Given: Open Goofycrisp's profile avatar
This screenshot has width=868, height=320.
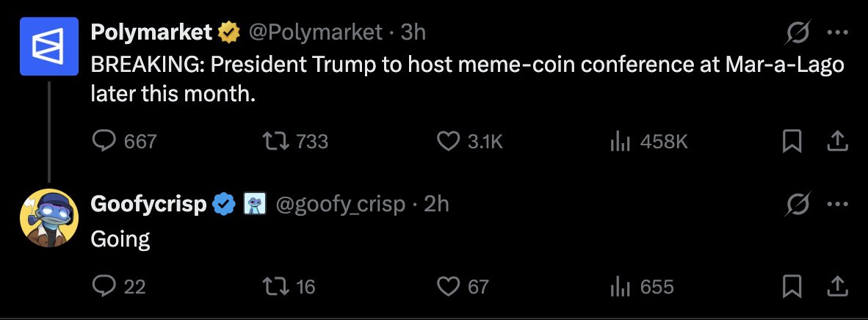Looking at the screenshot, I should [48, 218].
